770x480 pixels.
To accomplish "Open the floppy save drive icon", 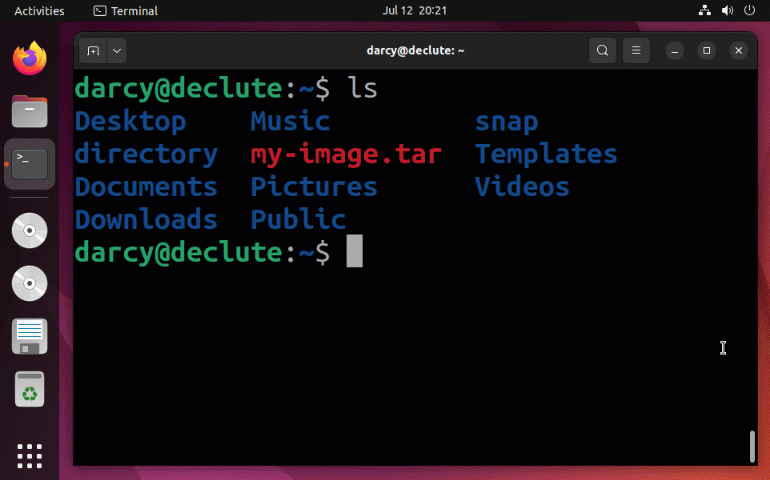I will click(x=30, y=336).
